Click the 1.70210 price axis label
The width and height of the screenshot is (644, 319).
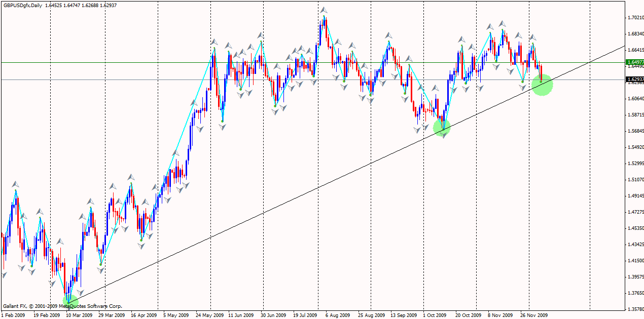[635, 18]
